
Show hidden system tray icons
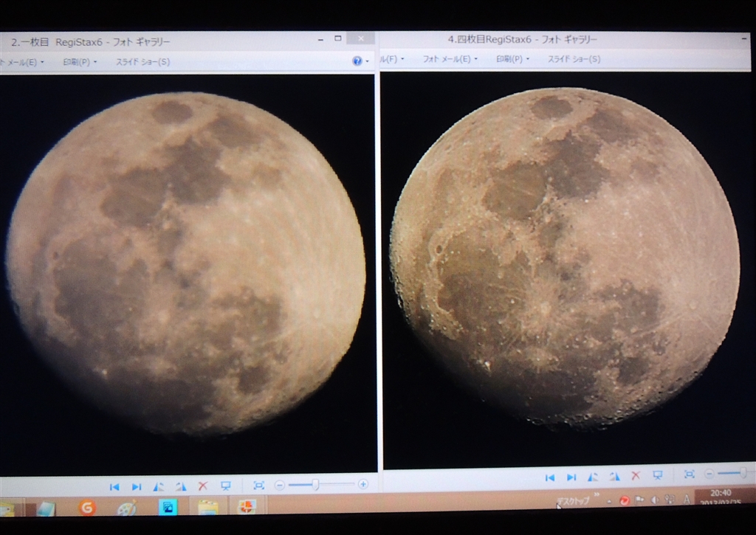pos(609,501)
